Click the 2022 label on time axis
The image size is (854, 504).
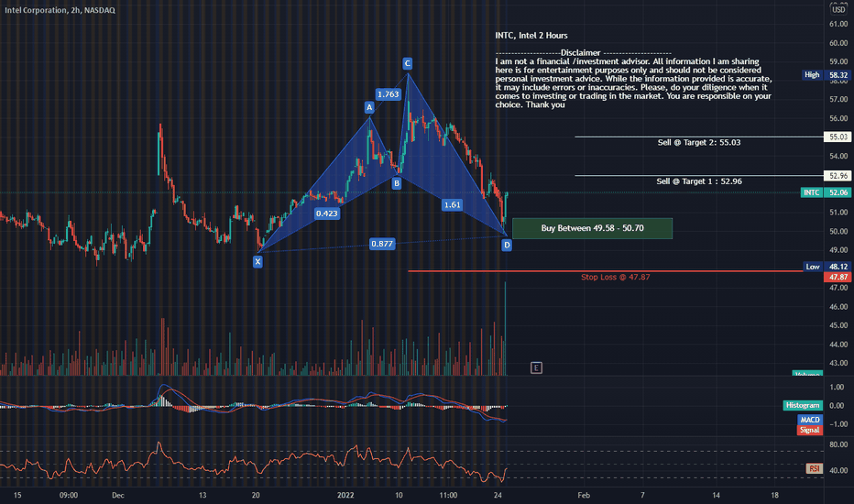point(345,495)
